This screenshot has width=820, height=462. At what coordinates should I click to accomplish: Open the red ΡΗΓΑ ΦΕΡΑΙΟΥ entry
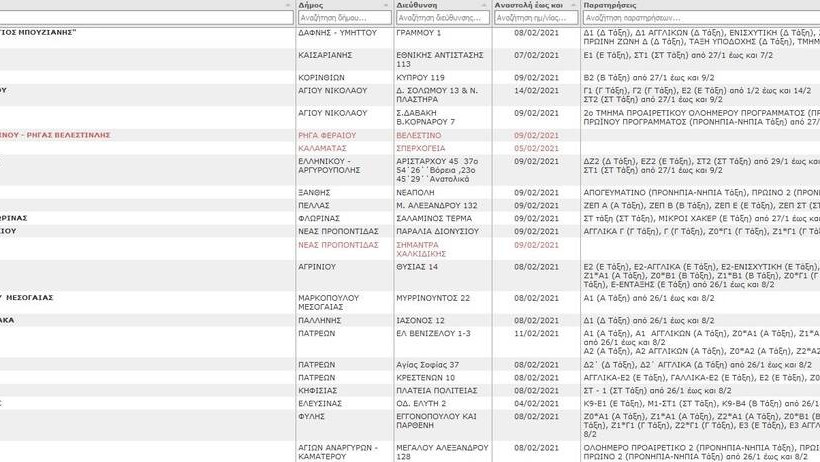327,134
